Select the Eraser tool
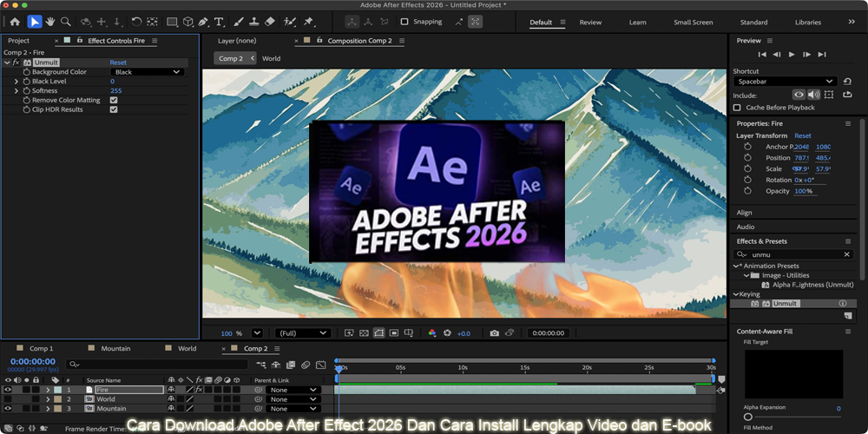 pyautogui.click(x=270, y=23)
